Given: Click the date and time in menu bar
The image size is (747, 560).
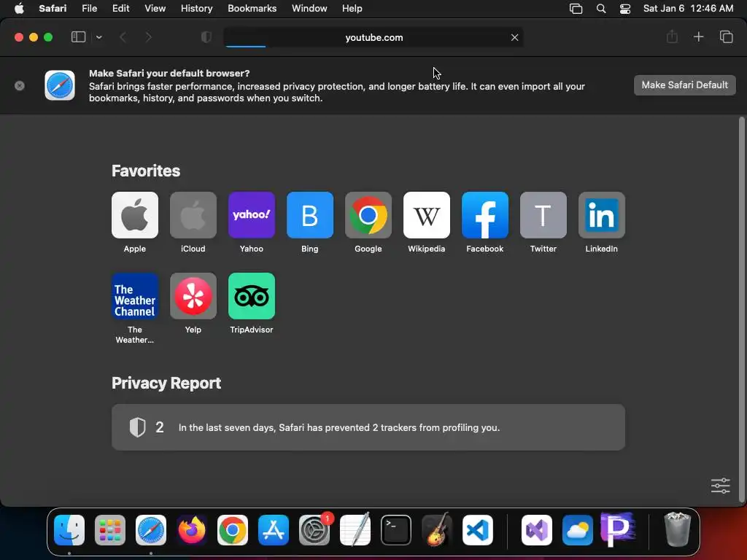Looking at the screenshot, I should click(x=688, y=9).
